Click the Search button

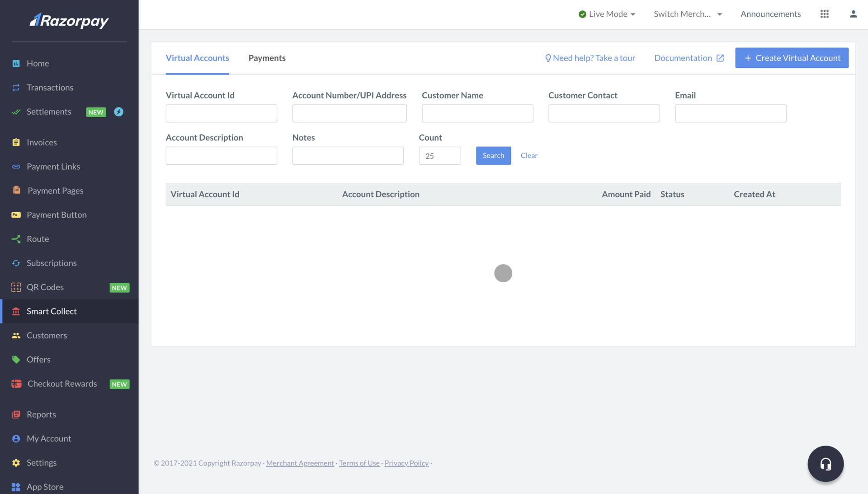coord(493,156)
